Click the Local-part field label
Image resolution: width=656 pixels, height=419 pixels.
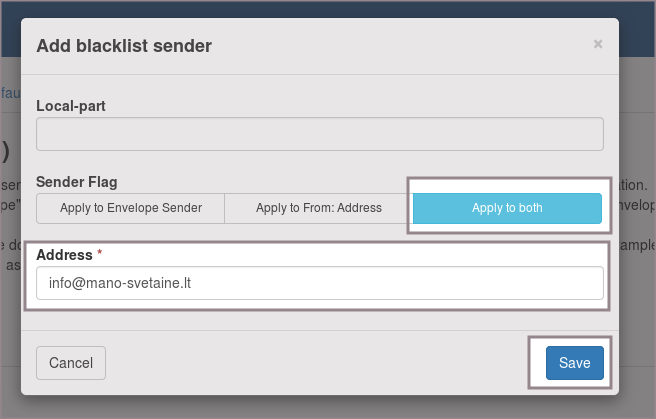(71, 105)
